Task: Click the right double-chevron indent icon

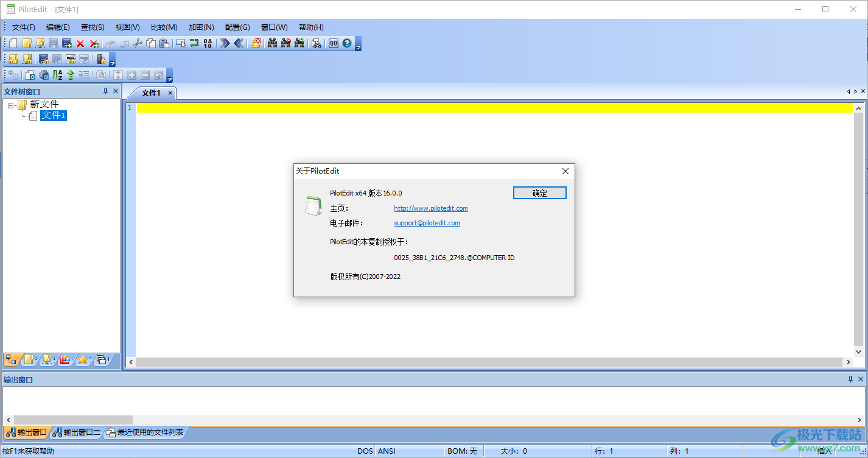Action: (225, 43)
